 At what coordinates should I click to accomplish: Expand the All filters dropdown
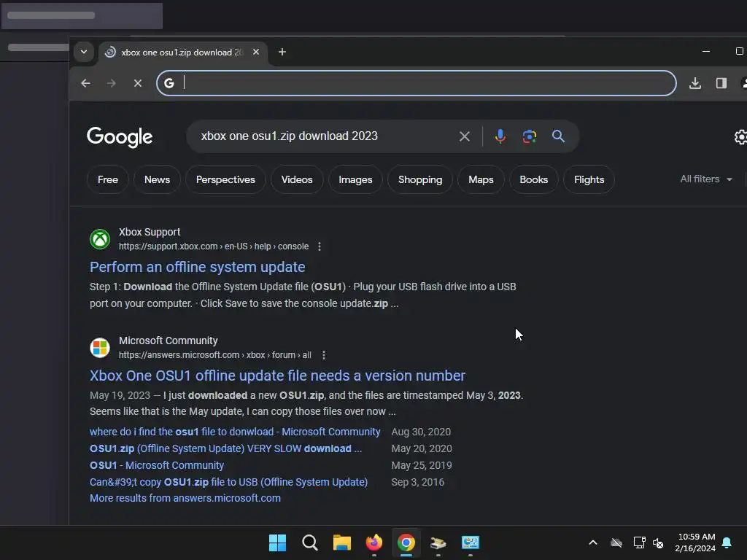click(706, 179)
